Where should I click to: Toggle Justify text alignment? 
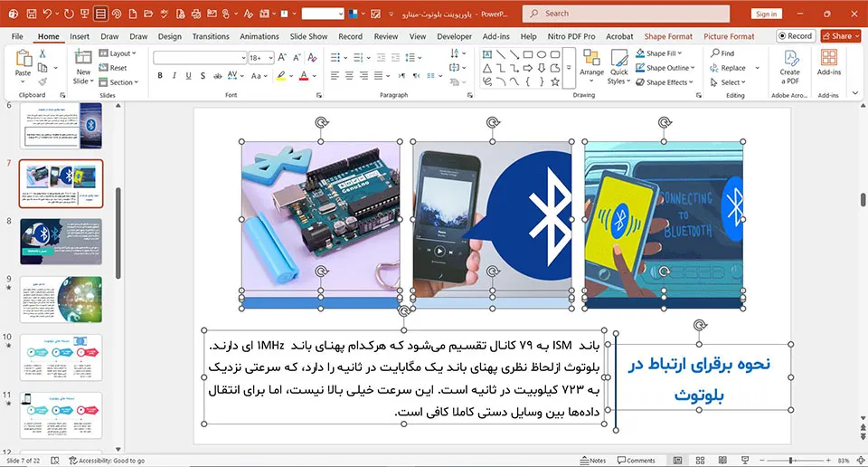(378, 76)
